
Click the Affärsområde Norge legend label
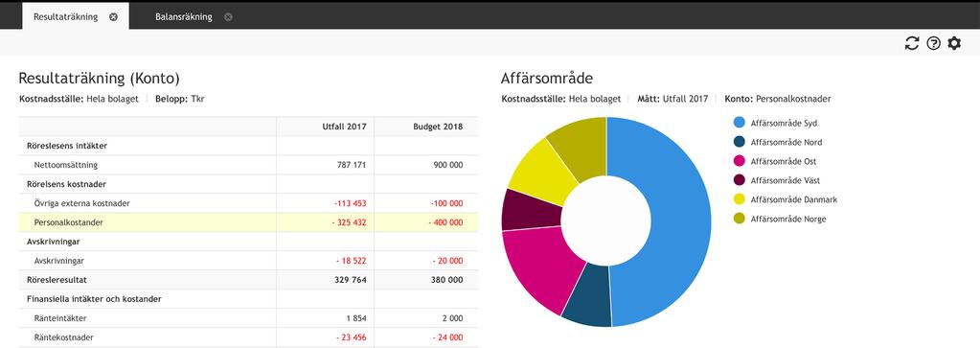[788, 220]
